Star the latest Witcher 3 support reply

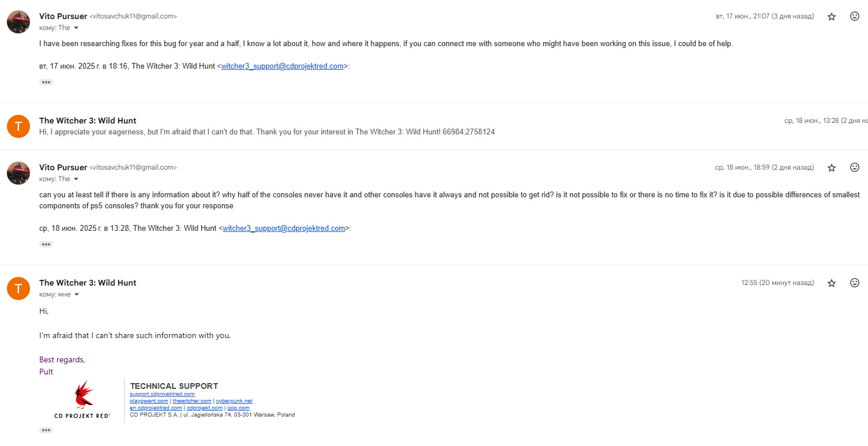click(831, 283)
